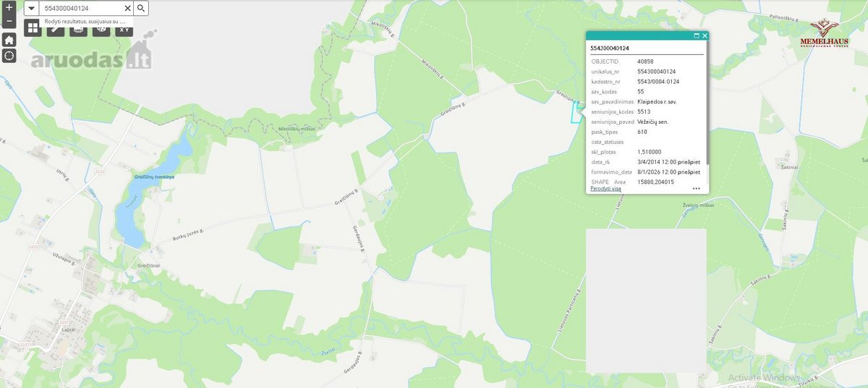Select the value 'Klaipėdos r. sav.'
Image resolution: width=868 pixels, height=388 pixels.
pos(657,102)
